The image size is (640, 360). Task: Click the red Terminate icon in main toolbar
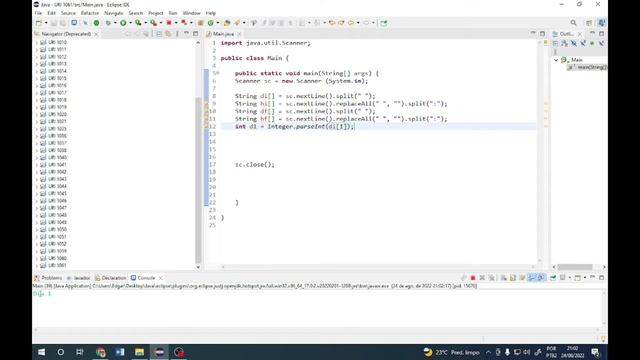pos(169,23)
